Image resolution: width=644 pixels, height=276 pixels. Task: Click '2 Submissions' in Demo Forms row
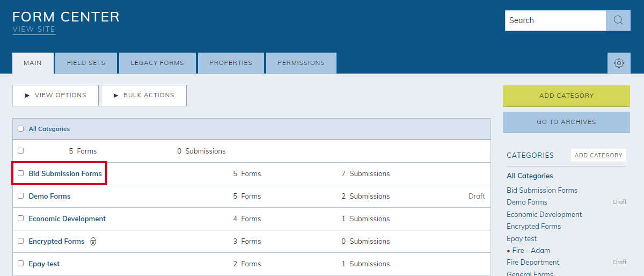[x=365, y=196]
